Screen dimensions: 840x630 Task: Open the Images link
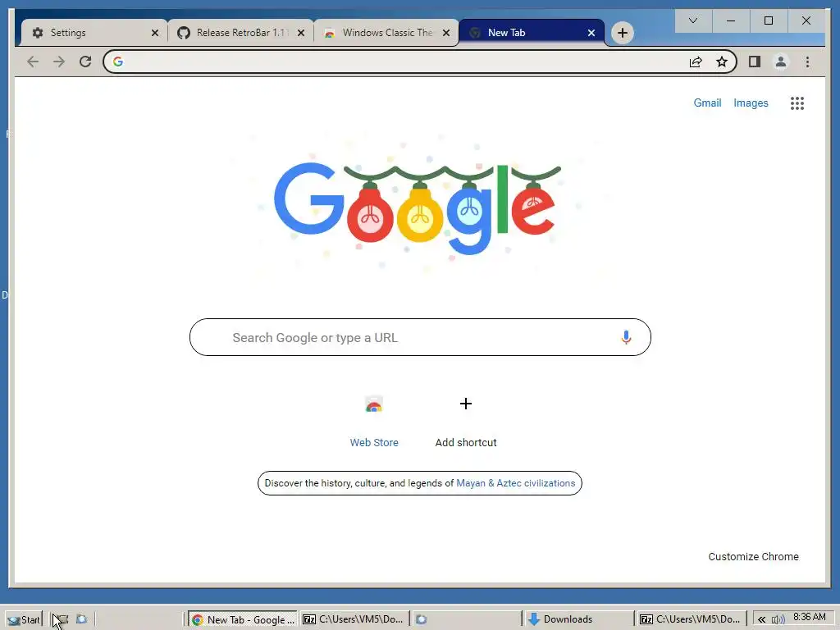point(751,103)
